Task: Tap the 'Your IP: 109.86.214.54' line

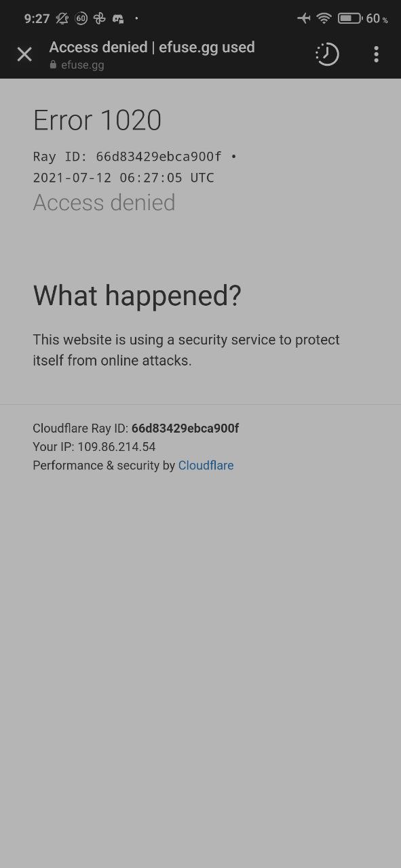Action: tap(94, 447)
